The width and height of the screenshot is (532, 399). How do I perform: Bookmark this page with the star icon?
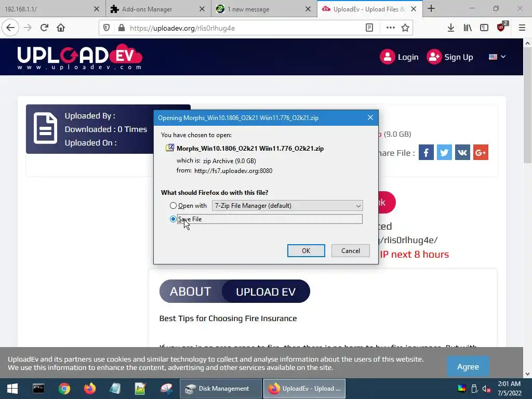405,28
